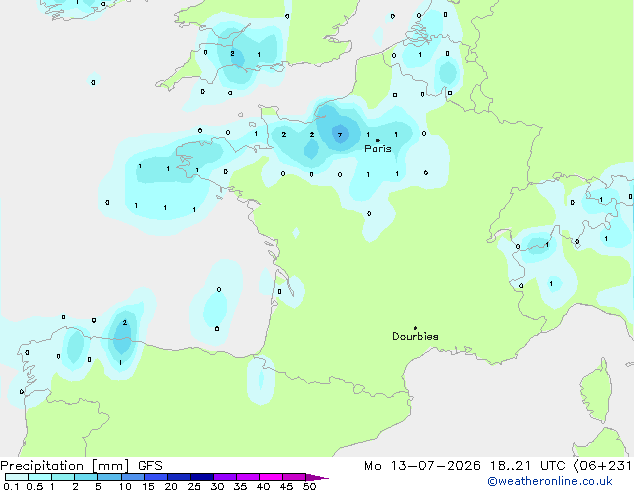Click the '18..21 UTC' time range text

[x=527, y=466]
